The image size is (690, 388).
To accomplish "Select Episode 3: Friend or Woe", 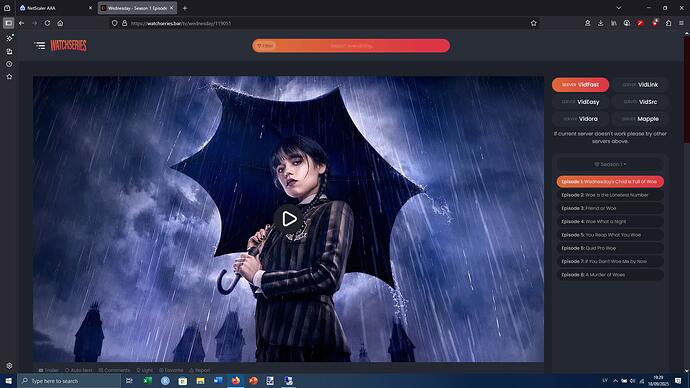I will tap(610, 208).
